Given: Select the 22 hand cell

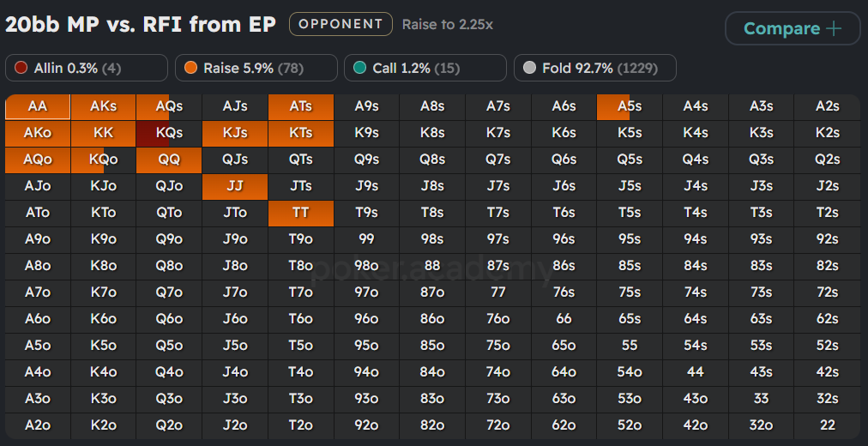Looking at the screenshot, I should 827,425.
